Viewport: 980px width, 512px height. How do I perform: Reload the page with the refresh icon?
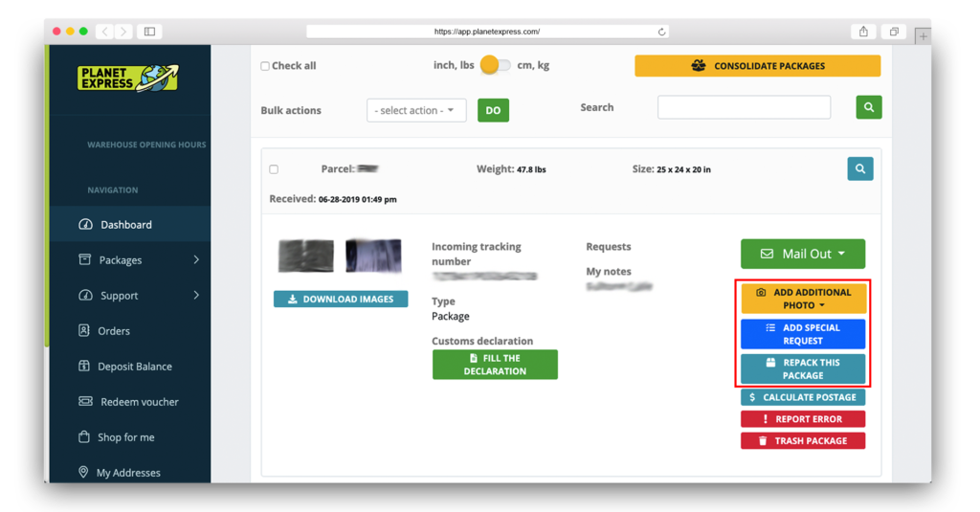(661, 32)
